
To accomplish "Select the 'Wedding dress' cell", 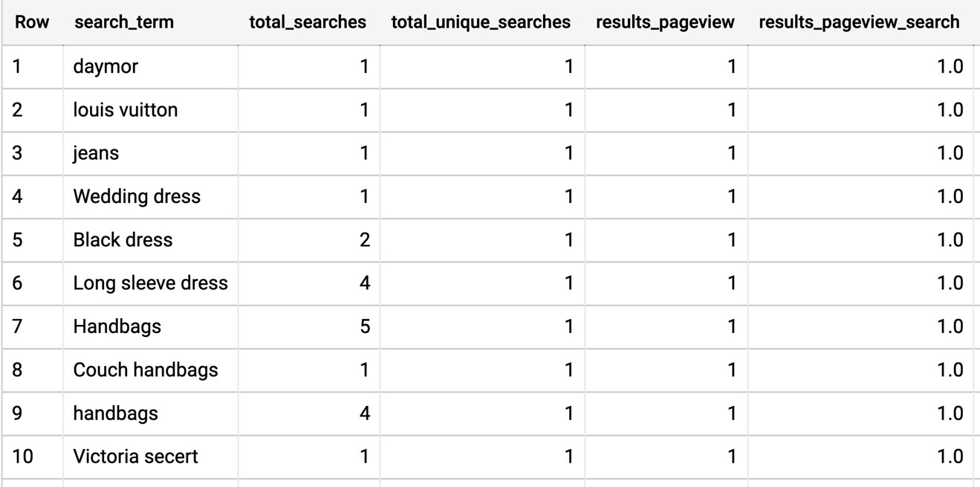I will 151,196.
